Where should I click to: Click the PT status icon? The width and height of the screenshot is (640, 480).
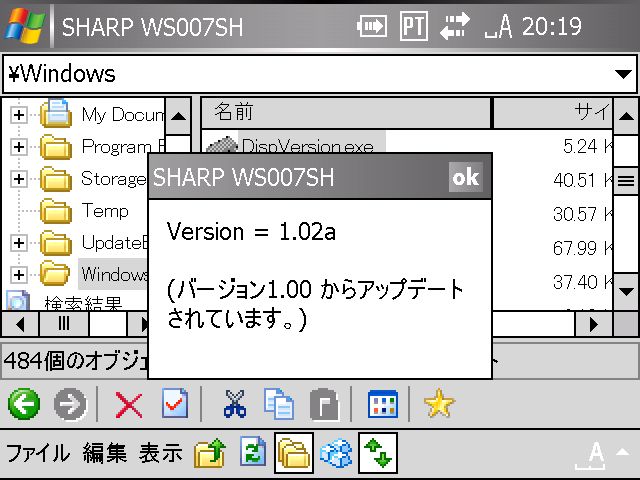[413, 26]
